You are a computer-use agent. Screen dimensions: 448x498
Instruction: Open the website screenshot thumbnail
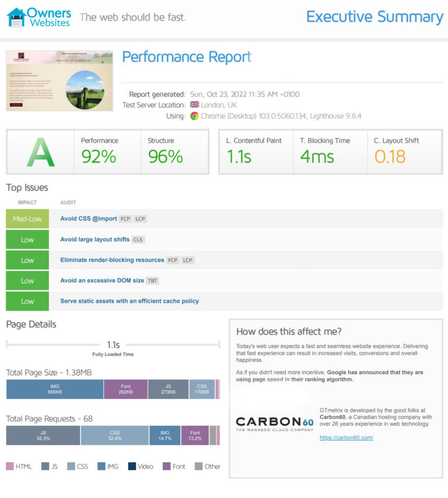[x=61, y=81]
